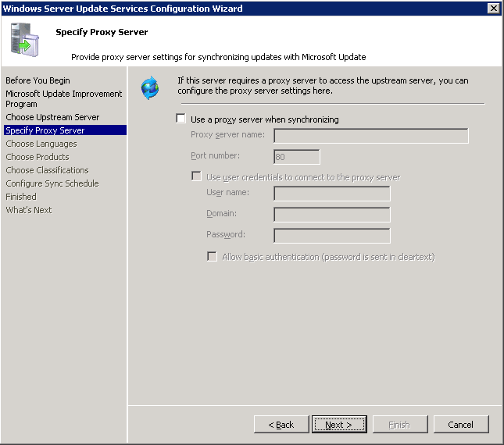504x445 pixels.
Task: Click the 'Provide proxy server settings' description
Action: [x=219, y=57]
